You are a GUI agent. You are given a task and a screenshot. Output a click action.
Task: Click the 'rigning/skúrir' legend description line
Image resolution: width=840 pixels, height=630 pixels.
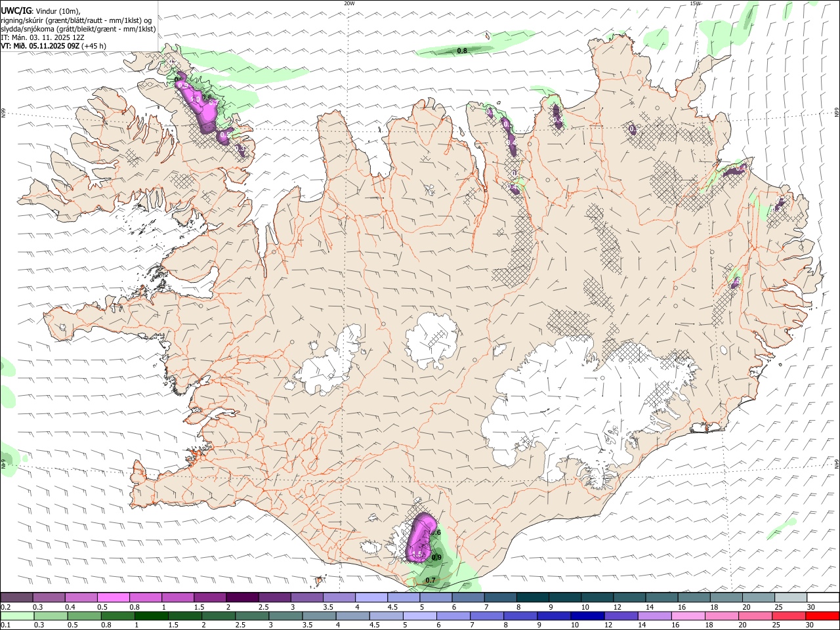point(76,20)
